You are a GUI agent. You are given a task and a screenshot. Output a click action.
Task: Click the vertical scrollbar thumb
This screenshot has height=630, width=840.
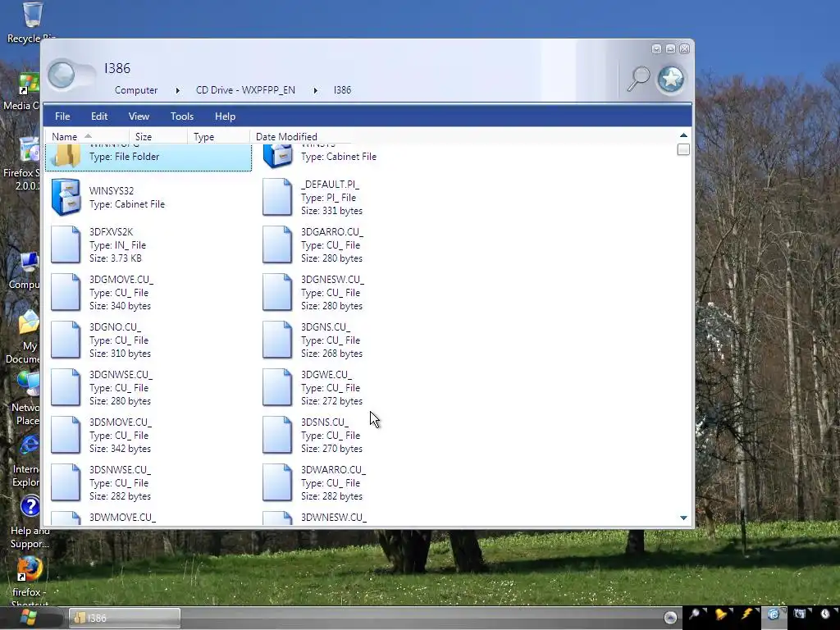(x=683, y=149)
